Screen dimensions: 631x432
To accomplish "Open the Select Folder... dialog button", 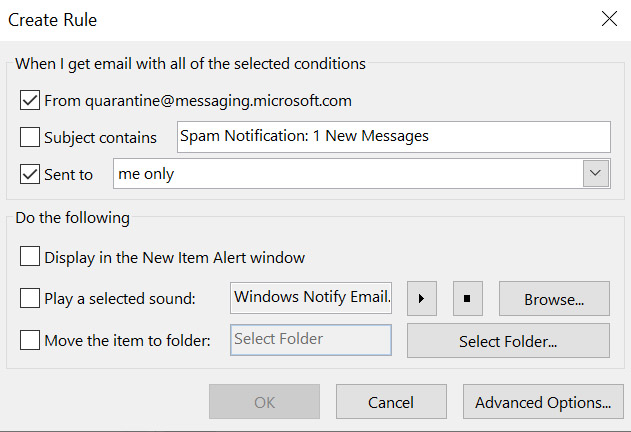I will 508,341.
